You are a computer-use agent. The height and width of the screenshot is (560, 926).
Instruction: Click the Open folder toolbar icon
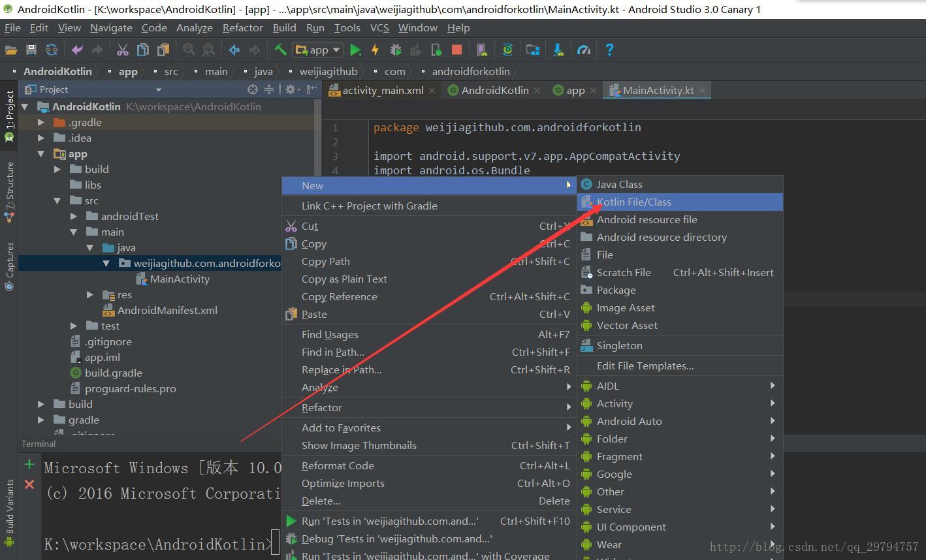tap(11, 50)
